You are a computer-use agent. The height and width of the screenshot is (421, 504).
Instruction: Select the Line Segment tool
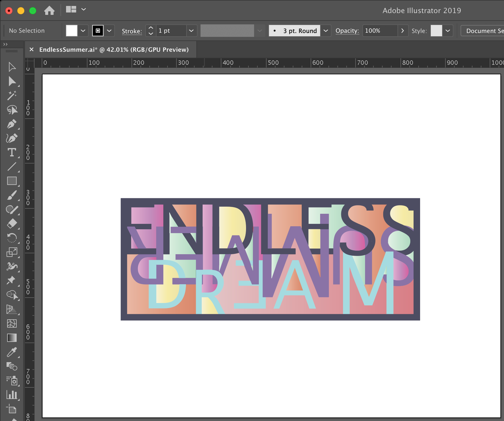pos(12,167)
